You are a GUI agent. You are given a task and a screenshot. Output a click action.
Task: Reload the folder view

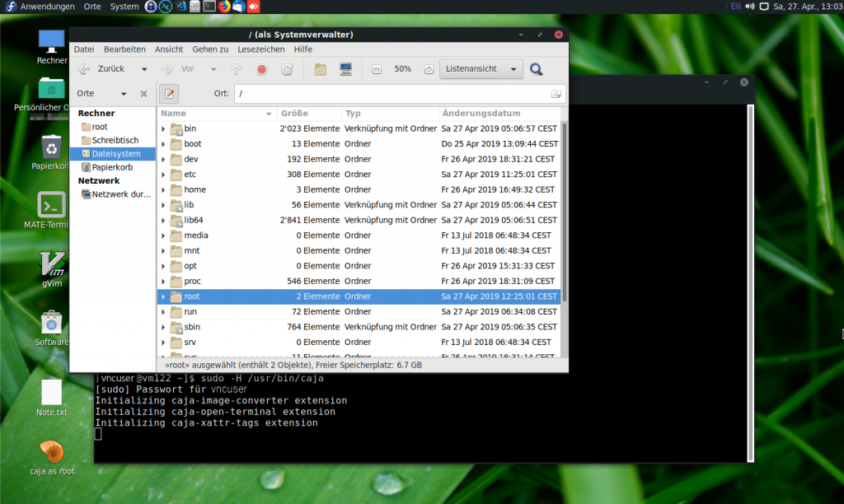click(x=286, y=69)
